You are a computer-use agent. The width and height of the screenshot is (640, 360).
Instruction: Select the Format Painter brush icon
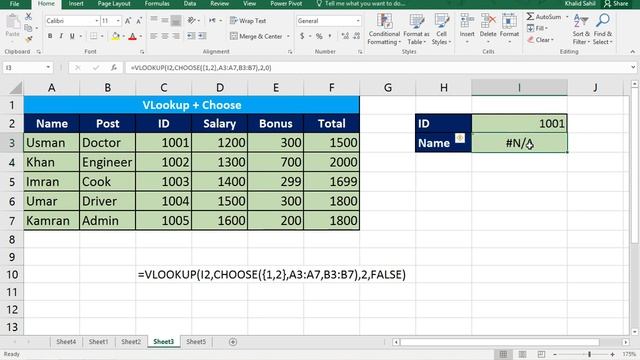(28, 39)
